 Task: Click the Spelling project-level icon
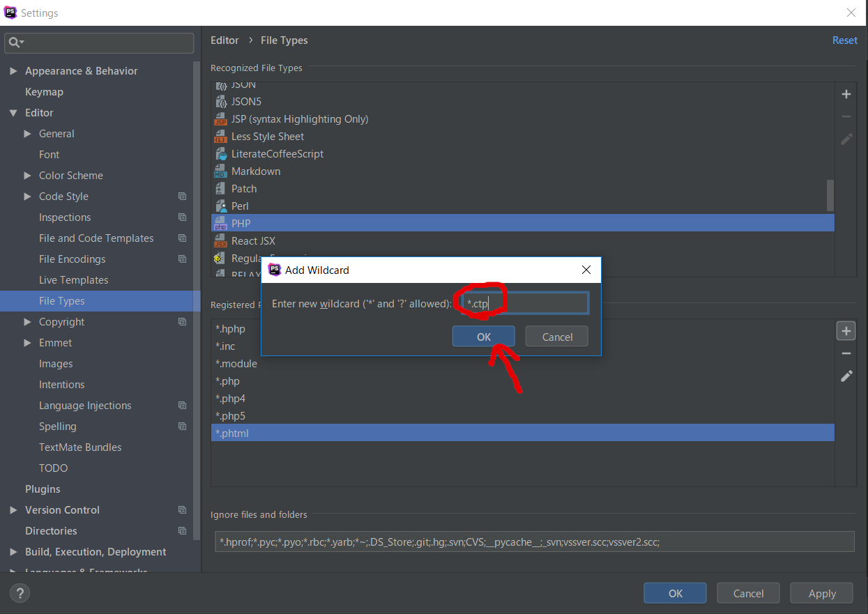point(183,427)
